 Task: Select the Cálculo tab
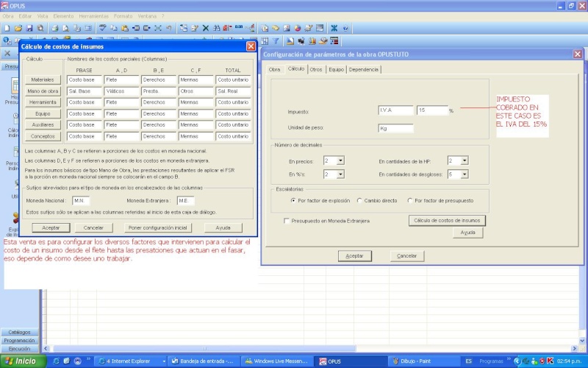pyautogui.click(x=296, y=68)
